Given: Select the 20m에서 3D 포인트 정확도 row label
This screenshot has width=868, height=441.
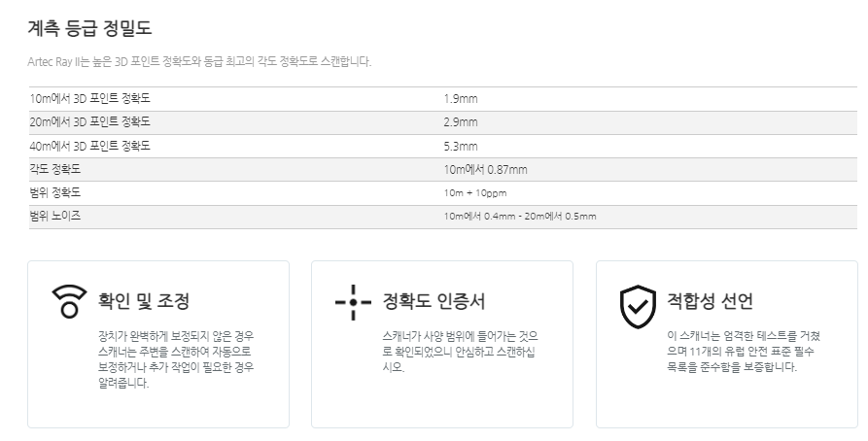Looking at the screenshot, I should pyautogui.click(x=89, y=121).
